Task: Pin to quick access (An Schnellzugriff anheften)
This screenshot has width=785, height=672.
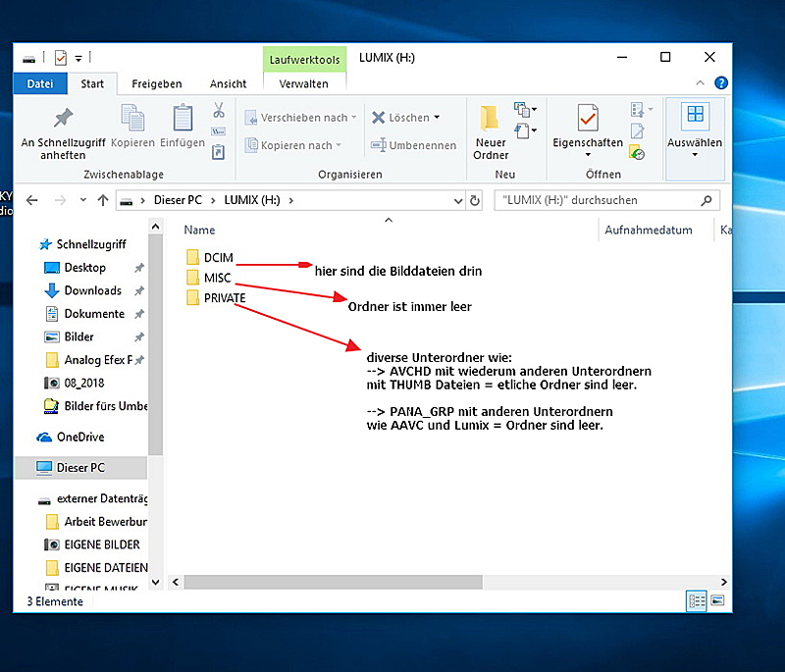Action: 63,133
